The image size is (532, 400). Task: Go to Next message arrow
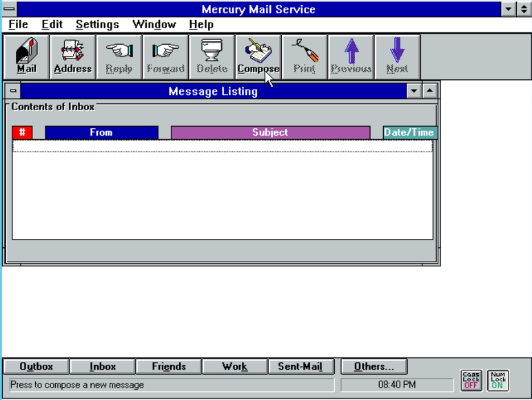[398, 56]
